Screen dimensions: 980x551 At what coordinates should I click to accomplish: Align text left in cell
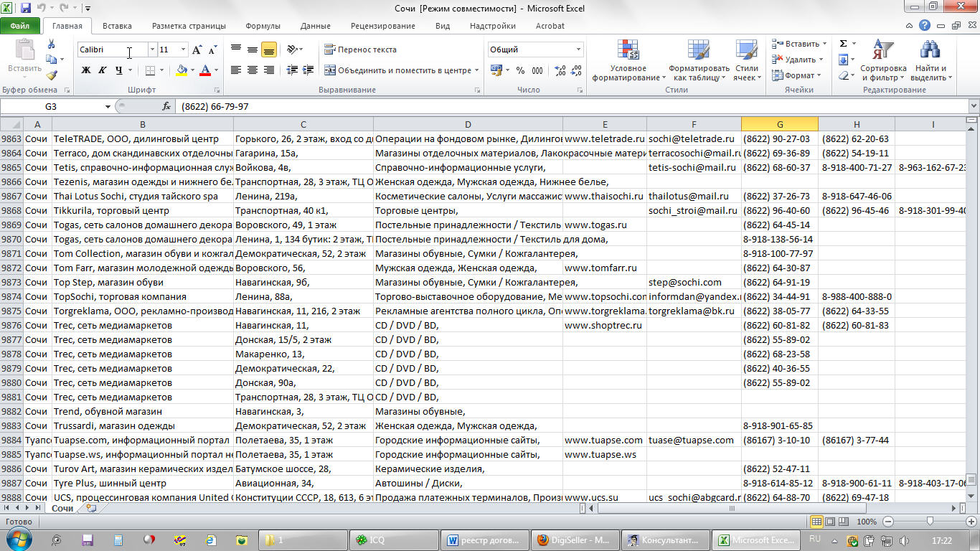click(x=236, y=70)
